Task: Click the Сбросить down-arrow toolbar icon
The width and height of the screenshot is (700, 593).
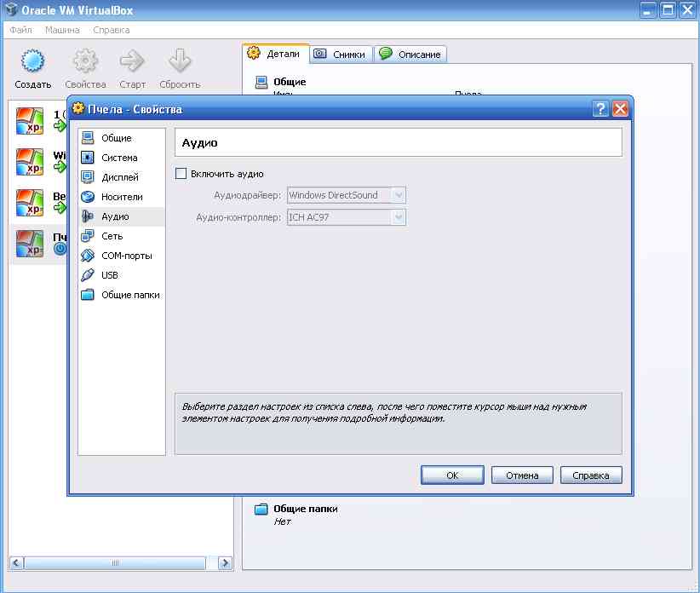Action: 180,60
